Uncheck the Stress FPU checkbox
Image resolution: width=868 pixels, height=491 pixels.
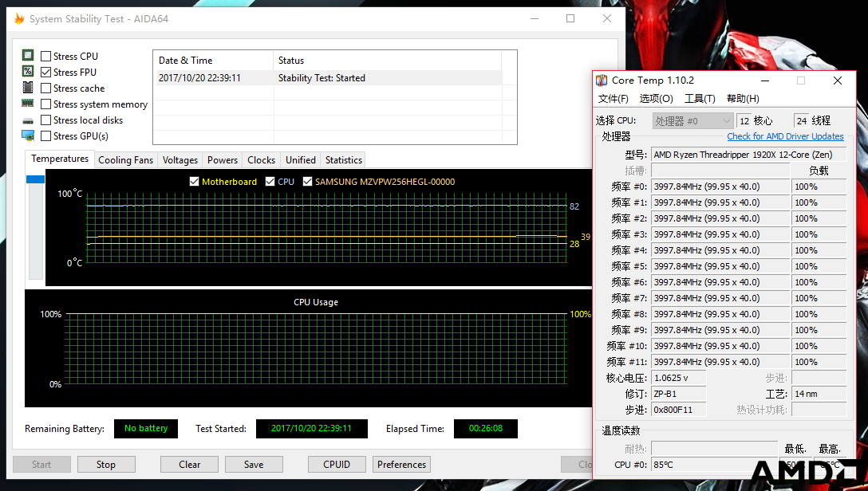pyautogui.click(x=46, y=73)
